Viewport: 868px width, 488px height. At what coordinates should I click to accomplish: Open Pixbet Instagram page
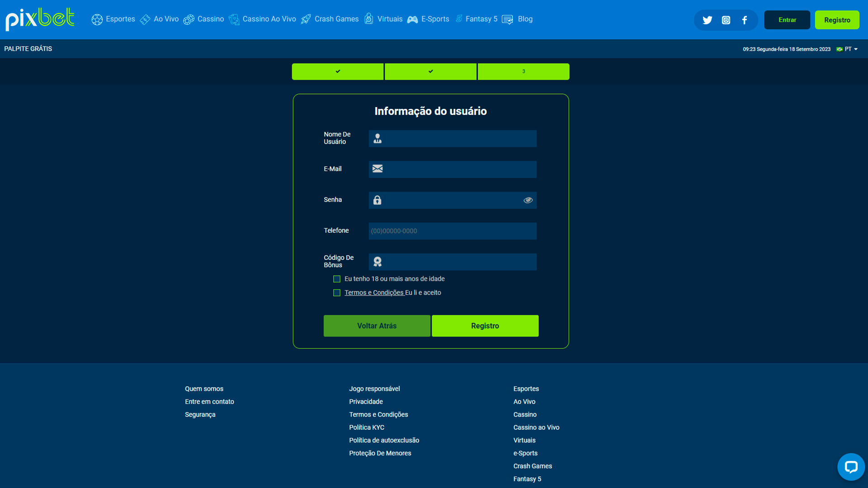coord(726,20)
